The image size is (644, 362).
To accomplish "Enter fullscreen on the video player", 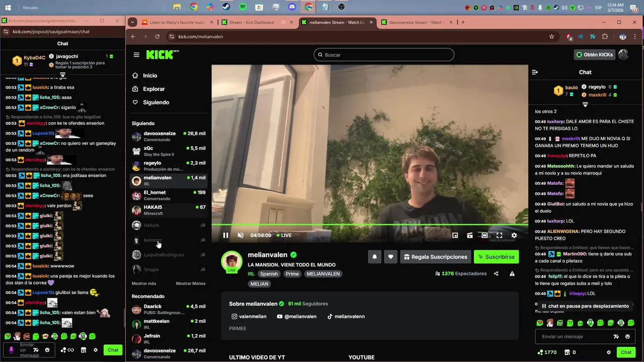I will pyautogui.click(x=499, y=235).
